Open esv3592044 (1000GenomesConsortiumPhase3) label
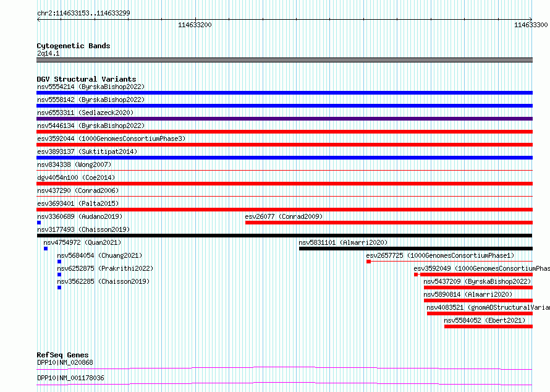550x392 pixels. click(x=111, y=138)
